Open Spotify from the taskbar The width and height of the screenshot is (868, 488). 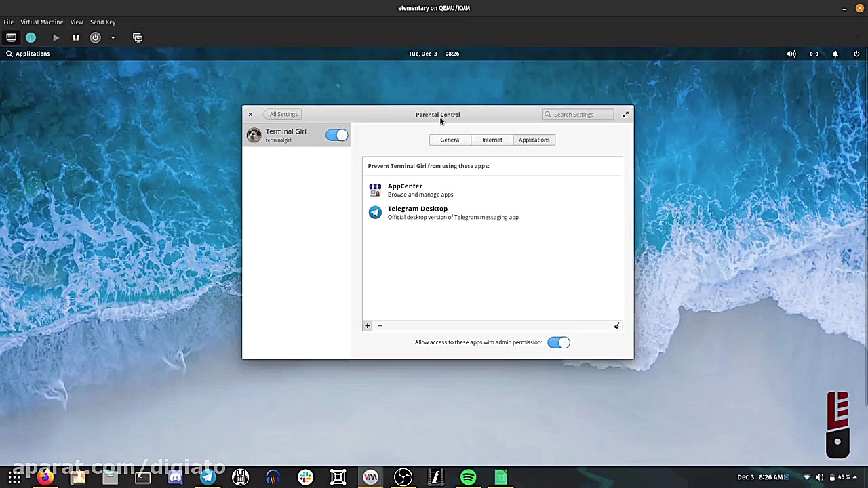click(468, 477)
